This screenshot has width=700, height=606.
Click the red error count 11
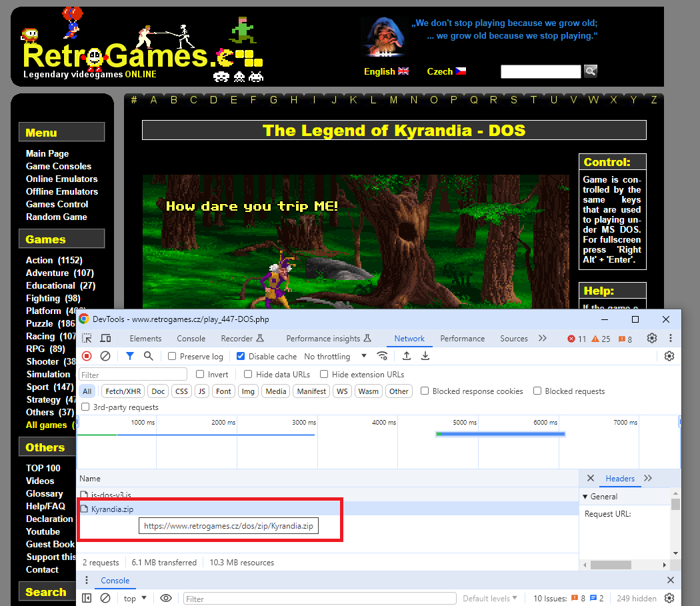click(x=577, y=339)
